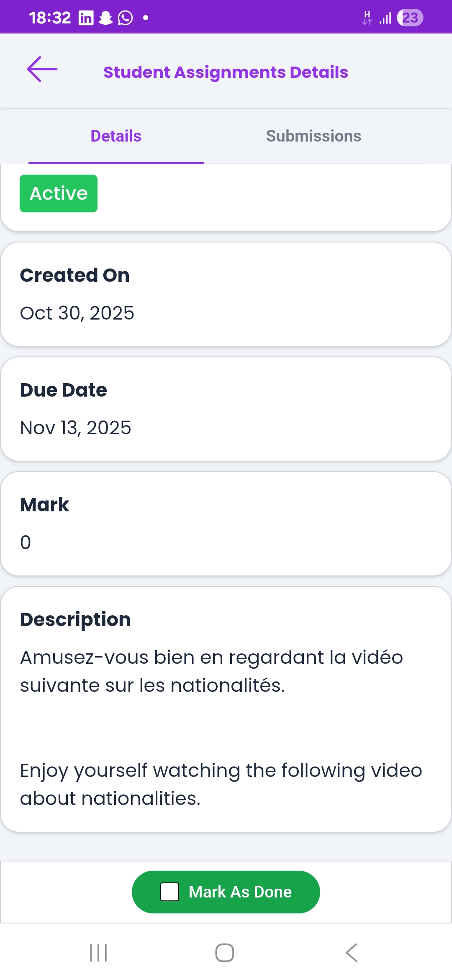Screen dimensions: 452x980
Task: Tap the French description text
Action: (211, 671)
